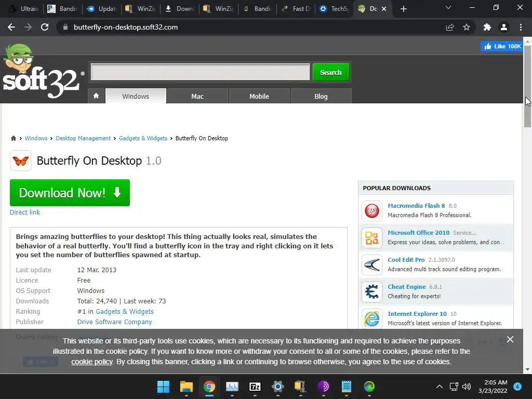The width and height of the screenshot is (532, 399).
Task: Open the Chrome three-dot menu
Action: pos(521,27)
